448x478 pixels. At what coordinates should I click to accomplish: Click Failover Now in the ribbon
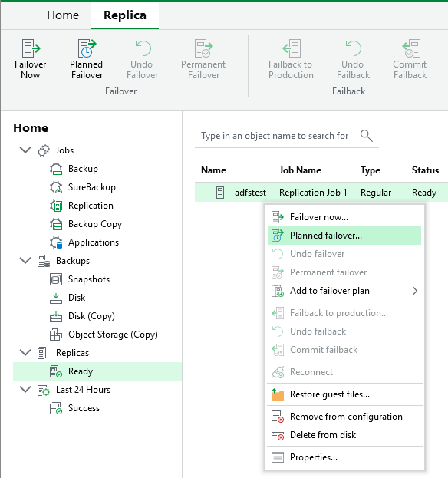(30, 59)
